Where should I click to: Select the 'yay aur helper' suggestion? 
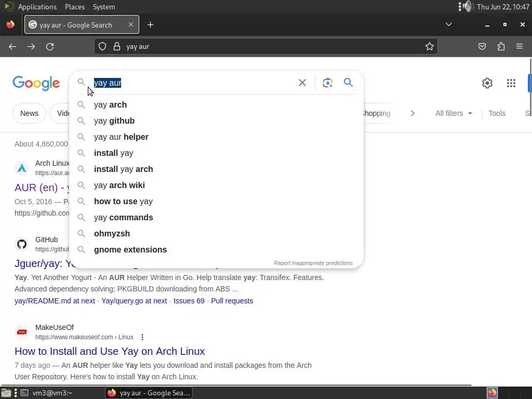tap(216, 137)
